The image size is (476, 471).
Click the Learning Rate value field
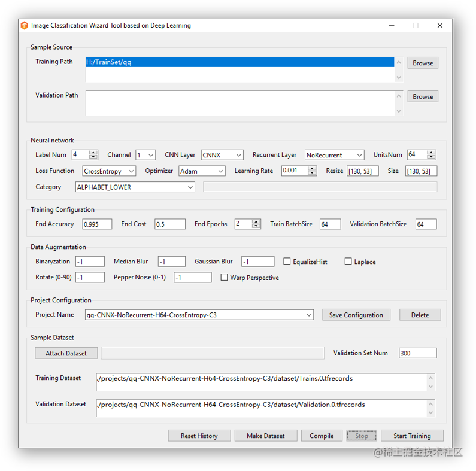pos(295,171)
